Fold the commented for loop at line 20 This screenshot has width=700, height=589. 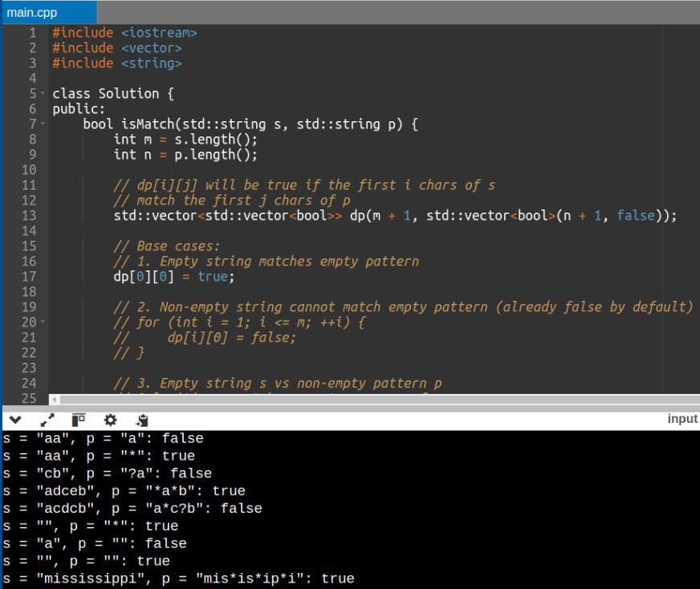43,322
